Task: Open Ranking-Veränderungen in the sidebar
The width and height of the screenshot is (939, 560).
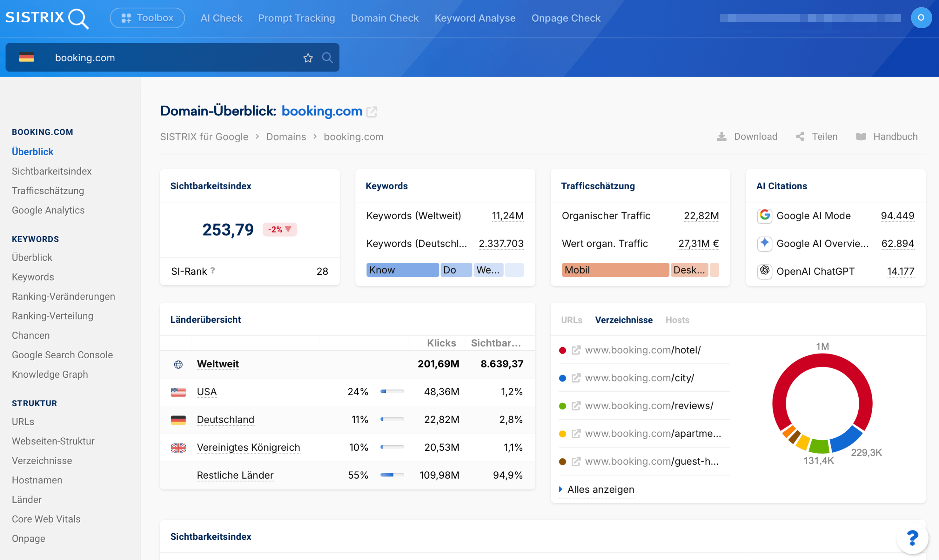Action: pos(63,297)
